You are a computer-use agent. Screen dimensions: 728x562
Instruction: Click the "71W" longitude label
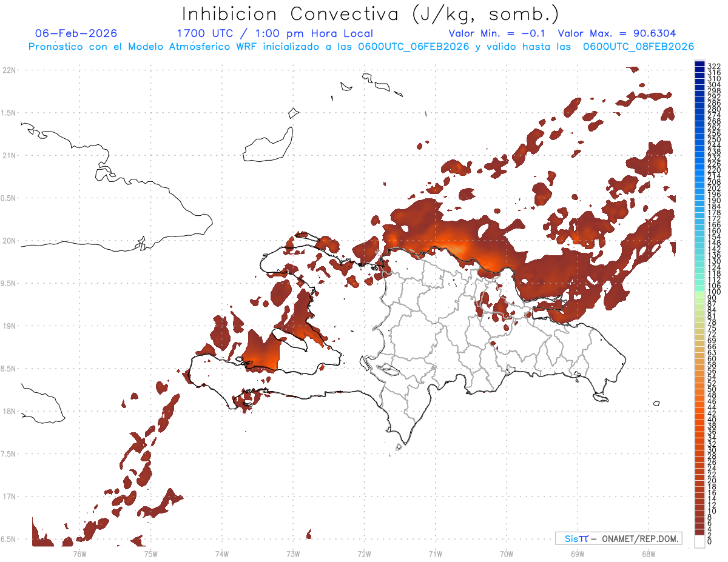point(435,554)
